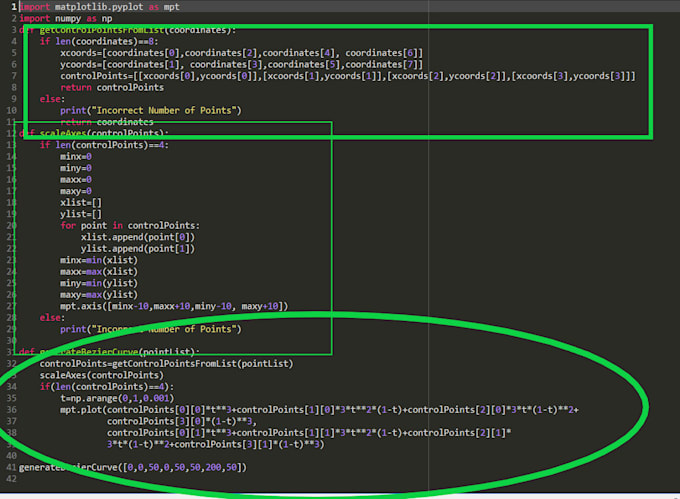Click line number 40 in the gutter
The width and height of the screenshot is (680, 499).
point(11,456)
